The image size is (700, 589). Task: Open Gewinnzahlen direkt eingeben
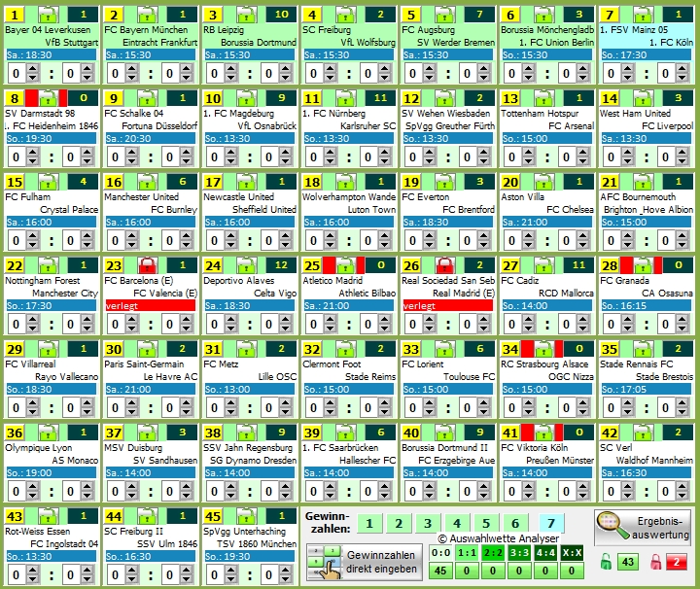pos(365,562)
